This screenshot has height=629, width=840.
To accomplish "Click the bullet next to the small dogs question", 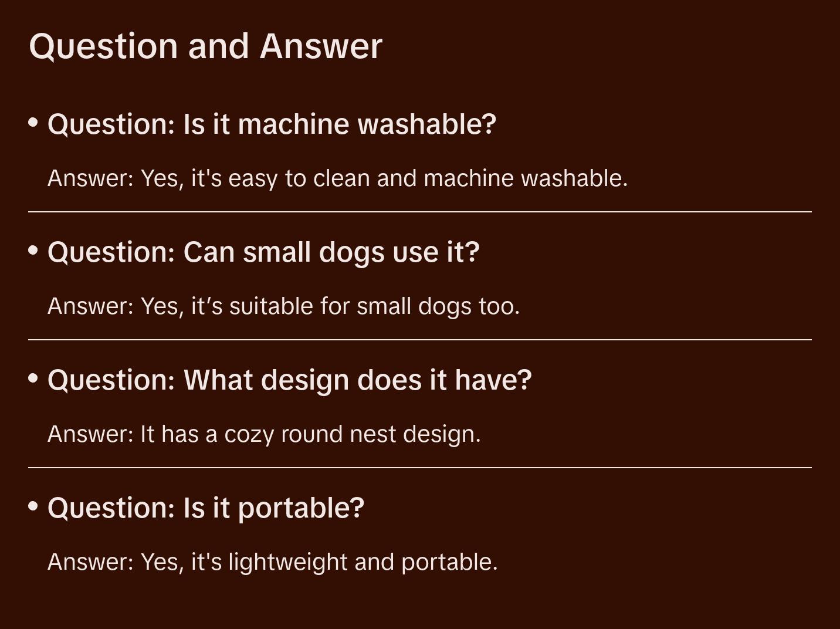I will (33, 251).
